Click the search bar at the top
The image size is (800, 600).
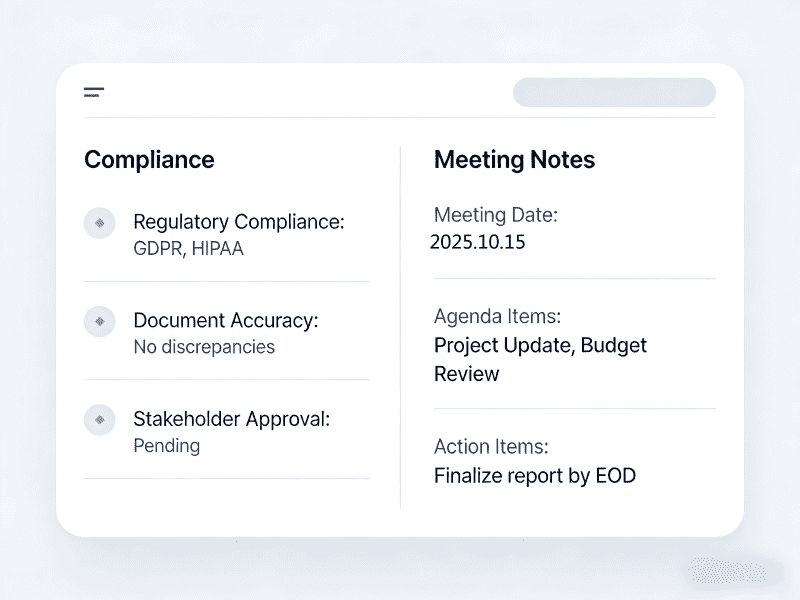pos(614,92)
